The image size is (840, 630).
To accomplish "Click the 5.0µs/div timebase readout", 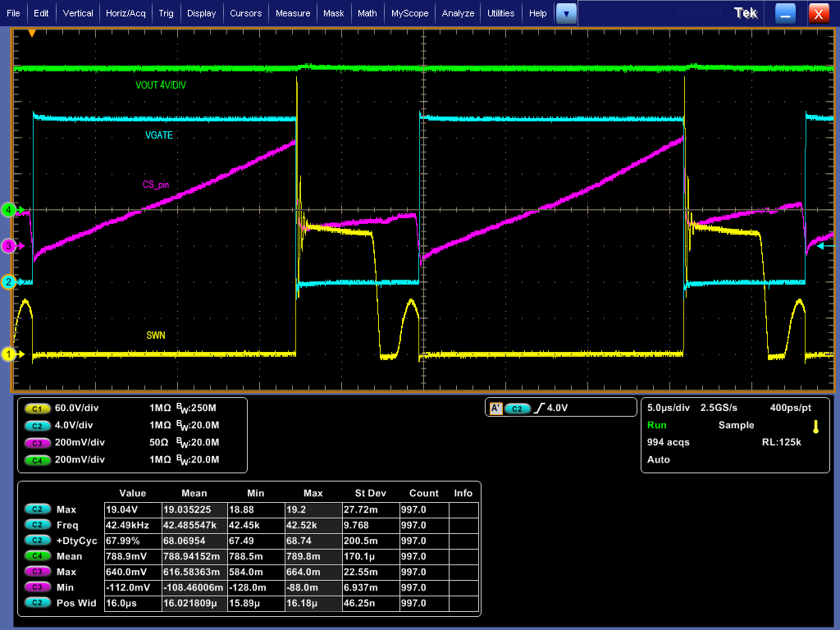I will 668,407.
